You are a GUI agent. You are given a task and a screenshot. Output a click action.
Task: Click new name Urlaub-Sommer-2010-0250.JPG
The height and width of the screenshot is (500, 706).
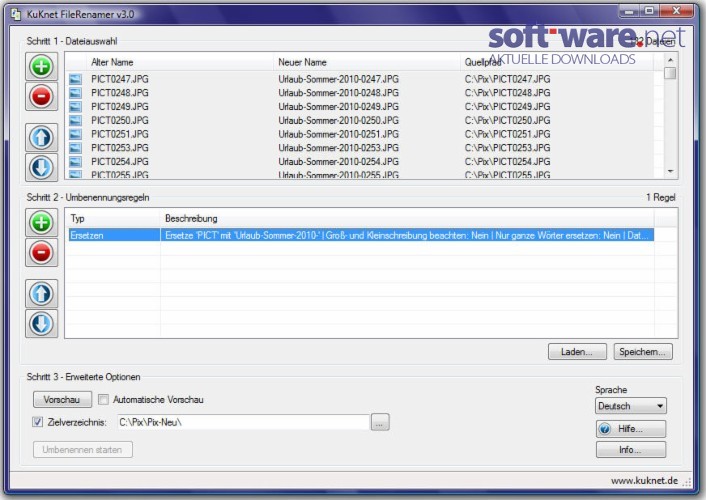pyautogui.click(x=339, y=120)
